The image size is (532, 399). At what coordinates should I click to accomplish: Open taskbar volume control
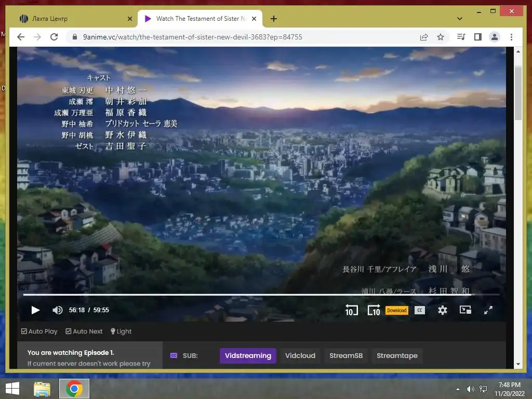[470, 389]
